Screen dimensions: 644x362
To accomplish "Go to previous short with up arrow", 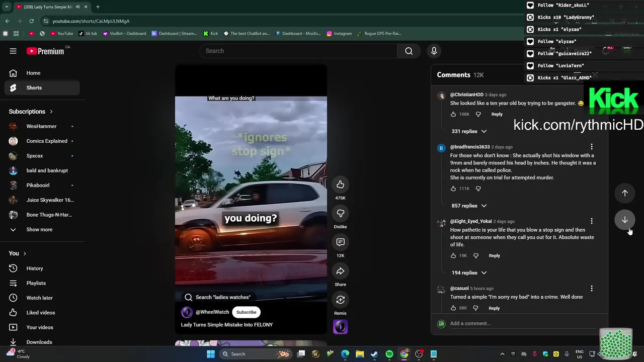I will point(624,193).
